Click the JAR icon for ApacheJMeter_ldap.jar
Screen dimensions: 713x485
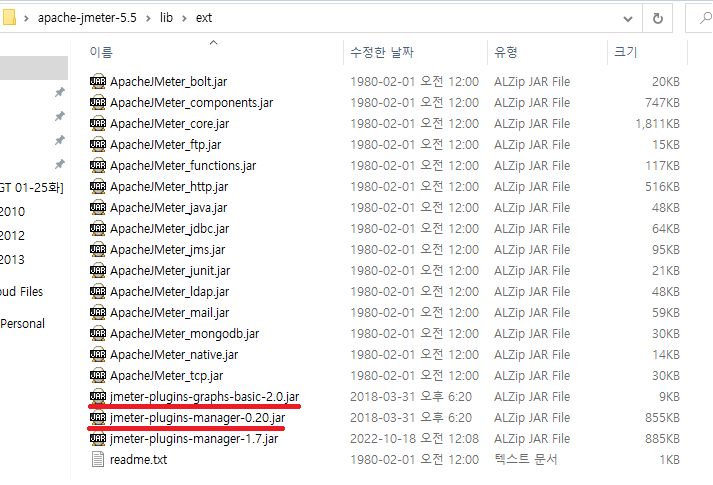98,291
